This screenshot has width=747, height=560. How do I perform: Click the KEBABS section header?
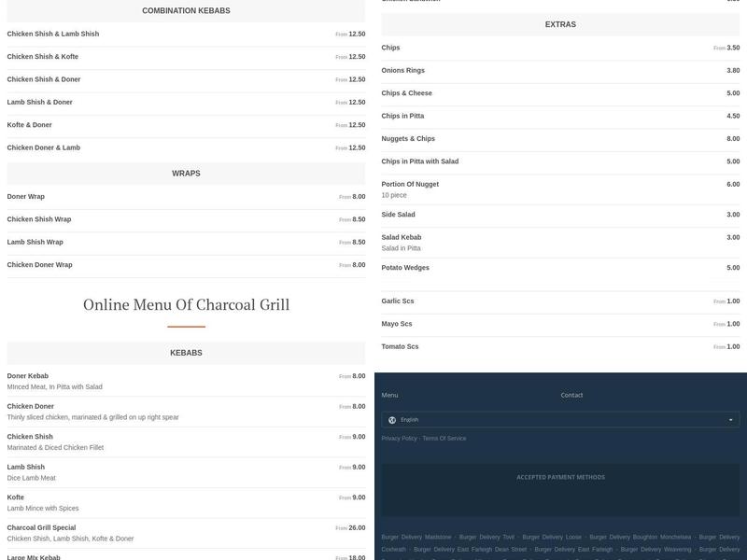point(185,353)
